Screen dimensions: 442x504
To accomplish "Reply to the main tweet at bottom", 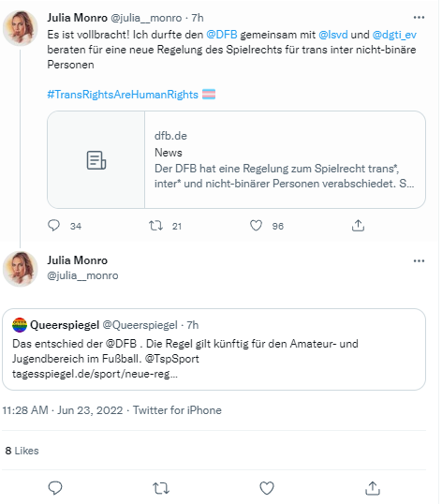I will [55, 488].
